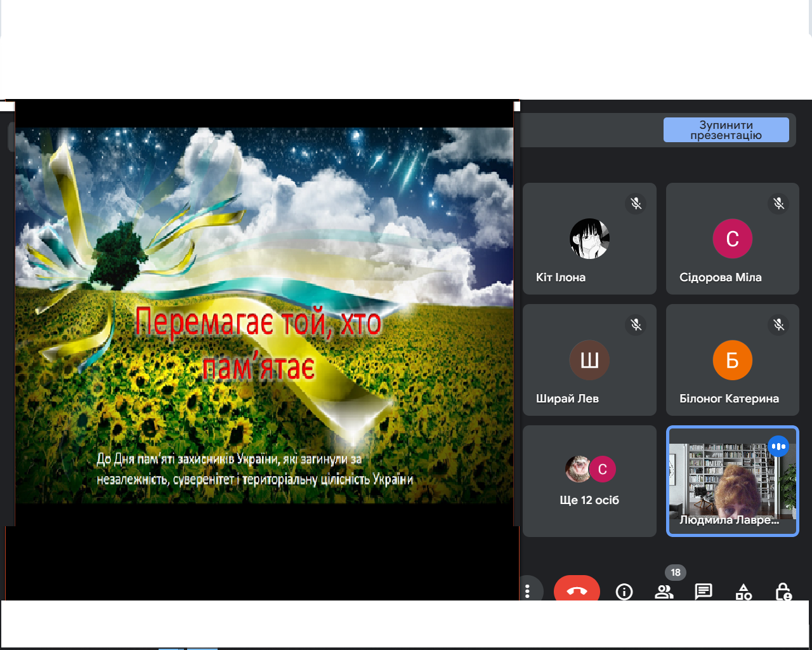Select Людмила Лавре... video tile
The width and height of the screenshot is (812, 650).
(732, 481)
